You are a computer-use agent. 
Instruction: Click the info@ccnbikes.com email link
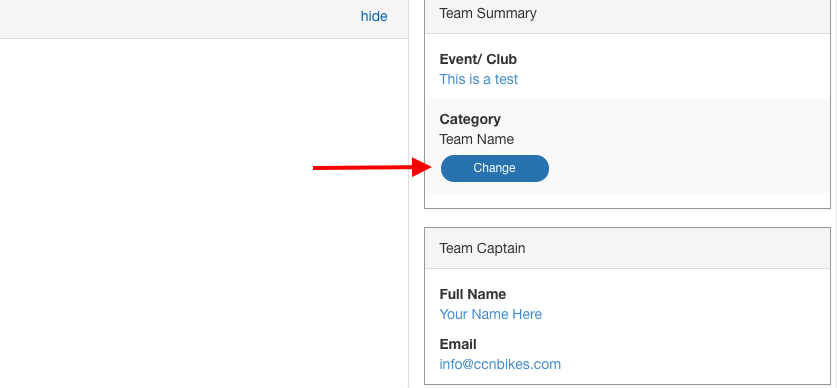pos(500,365)
